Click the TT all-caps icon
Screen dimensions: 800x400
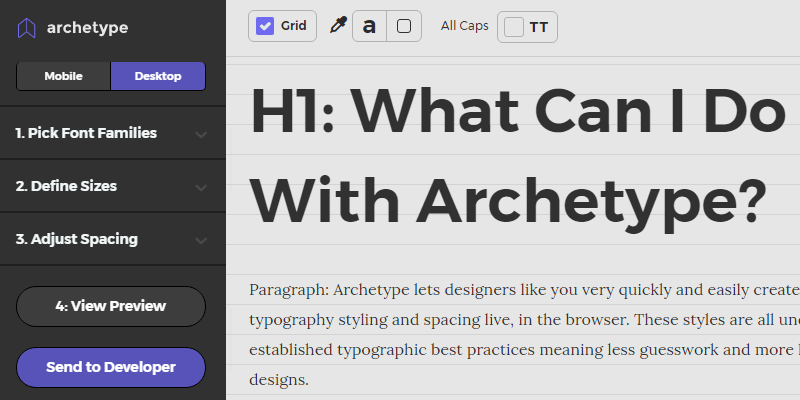pos(539,27)
